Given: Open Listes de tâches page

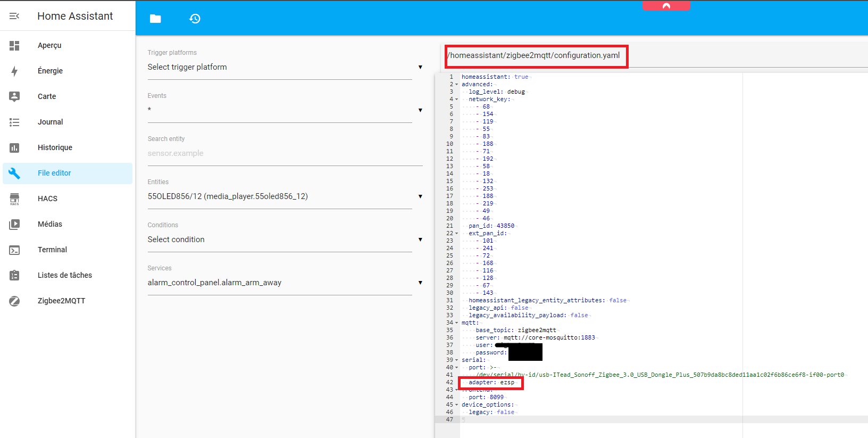Looking at the screenshot, I should pyautogui.click(x=65, y=275).
